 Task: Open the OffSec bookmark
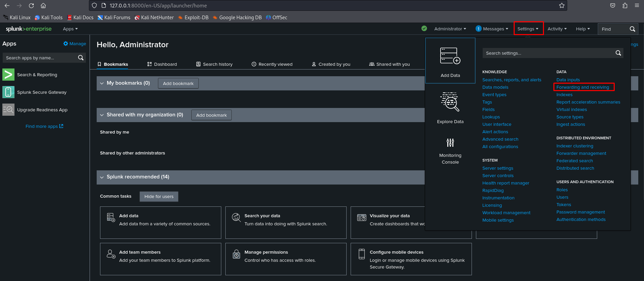(x=277, y=17)
